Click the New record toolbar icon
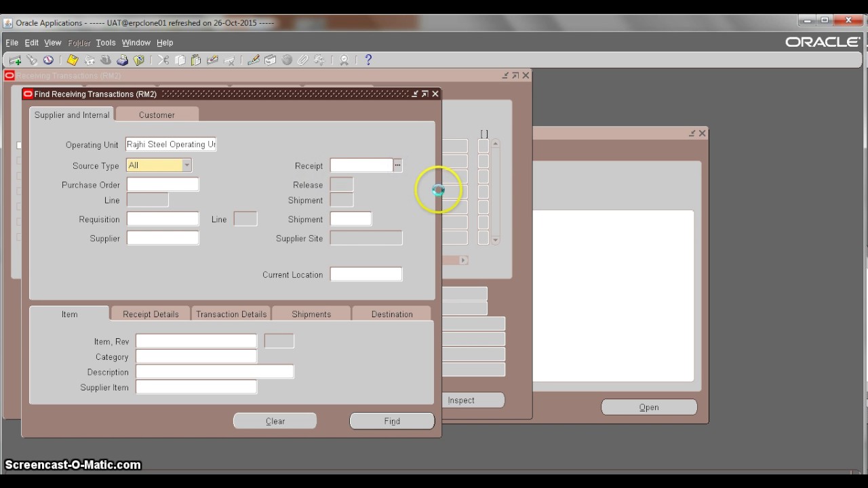This screenshot has width=868, height=488. pos(15,60)
